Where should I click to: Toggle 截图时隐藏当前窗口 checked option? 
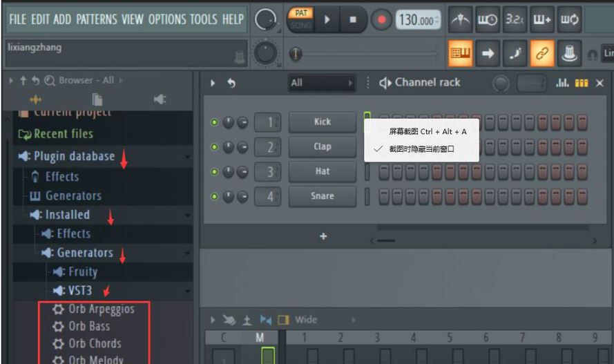421,149
